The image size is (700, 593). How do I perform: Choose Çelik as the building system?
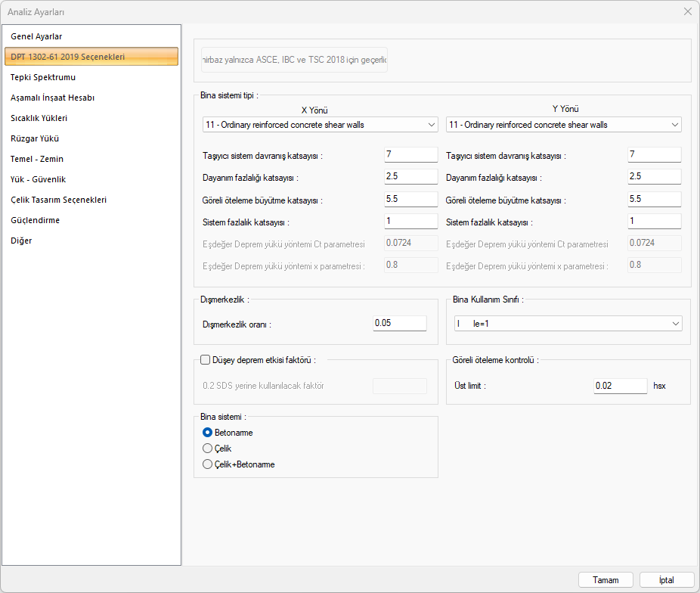[x=208, y=449]
